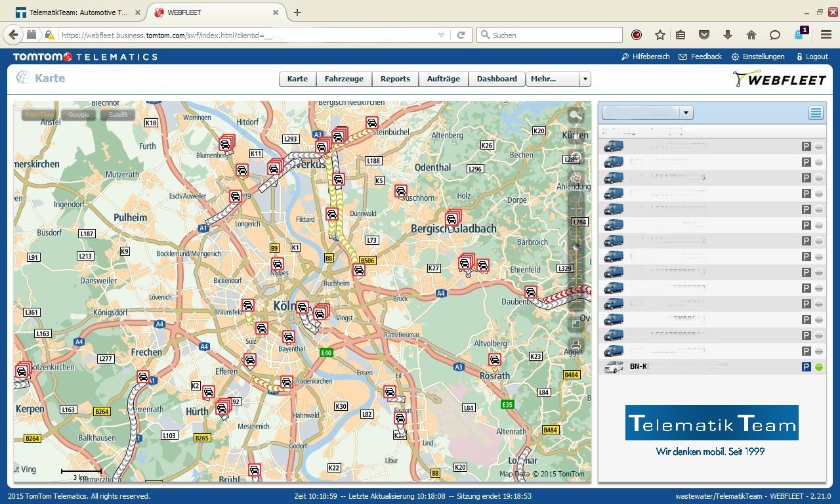Switch map provider to Google
The image size is (840, 504).
[x=79, y=115]
